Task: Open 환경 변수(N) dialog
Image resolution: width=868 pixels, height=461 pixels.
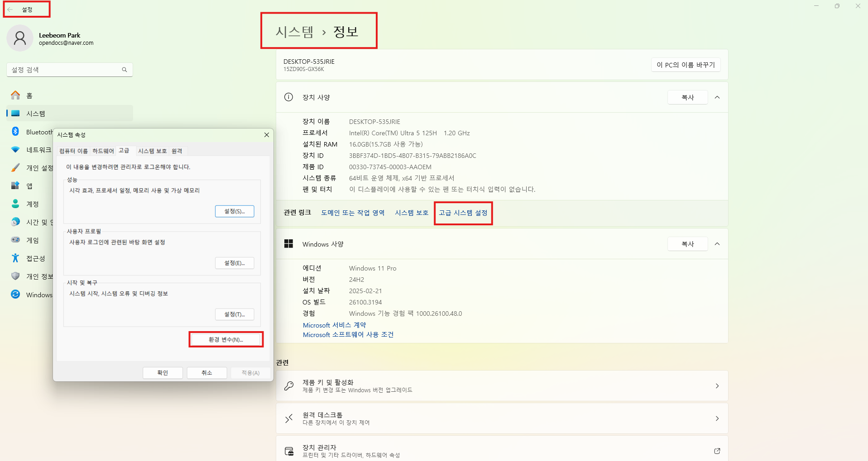Action: coord(226,339)
